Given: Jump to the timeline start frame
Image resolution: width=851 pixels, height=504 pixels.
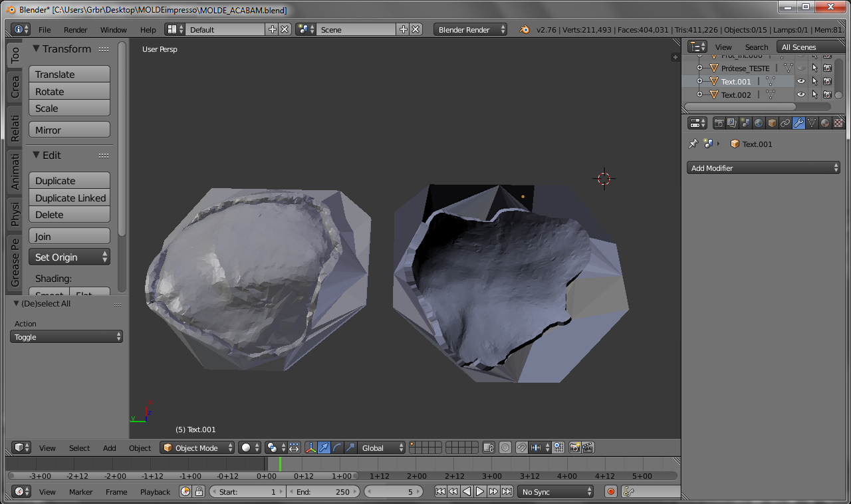Looking at the screenshot, I should 440,491.
